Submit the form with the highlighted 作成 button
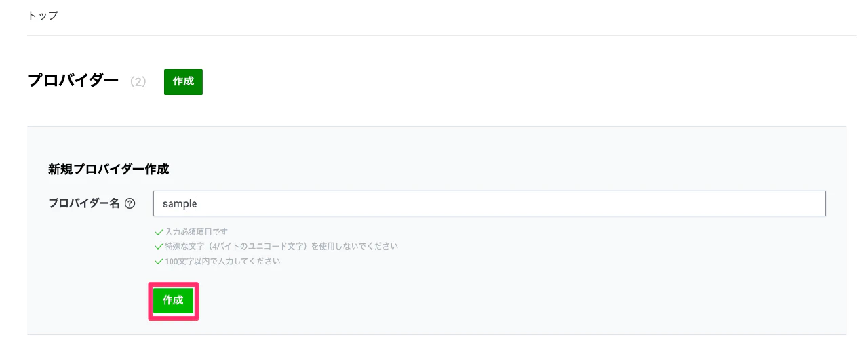Image resolution: width=868 pixels, height=358 pixels. [173, 300]
